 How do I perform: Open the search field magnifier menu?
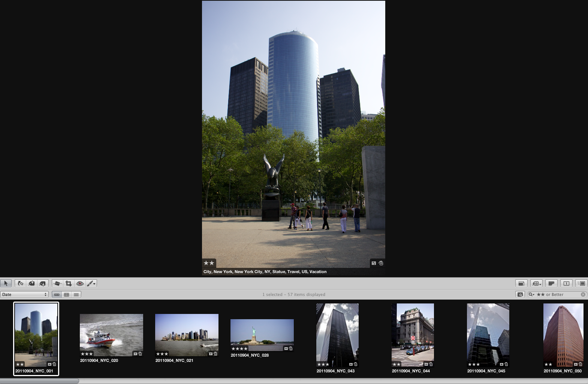(x=531, y=294)
